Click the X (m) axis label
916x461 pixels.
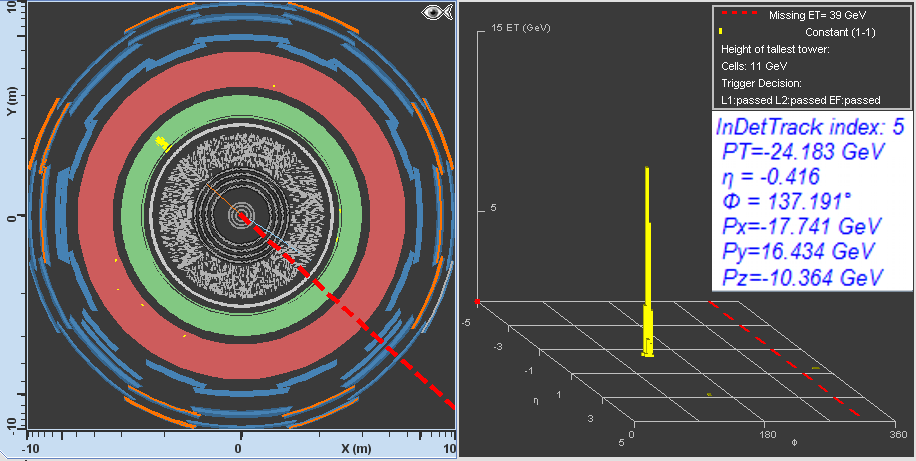355,449
